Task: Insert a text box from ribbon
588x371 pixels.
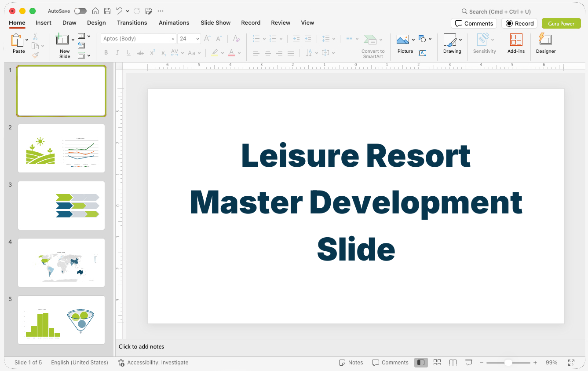Action: [x=422, y=53]
